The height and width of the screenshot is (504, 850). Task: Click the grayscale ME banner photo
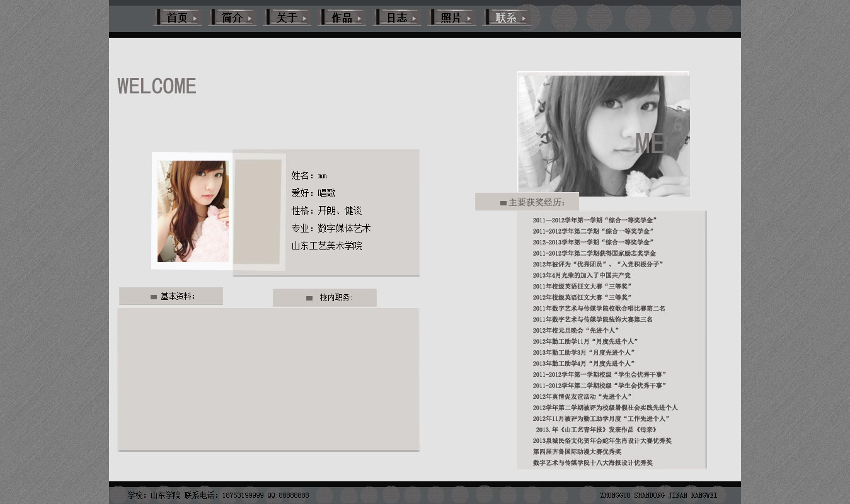tap(603, 135)
